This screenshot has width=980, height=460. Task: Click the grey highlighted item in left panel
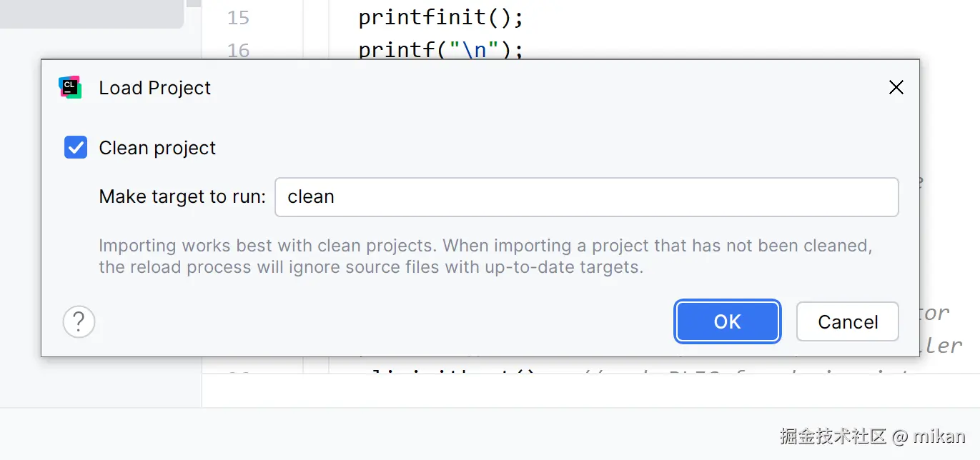[x=91, y=14]
